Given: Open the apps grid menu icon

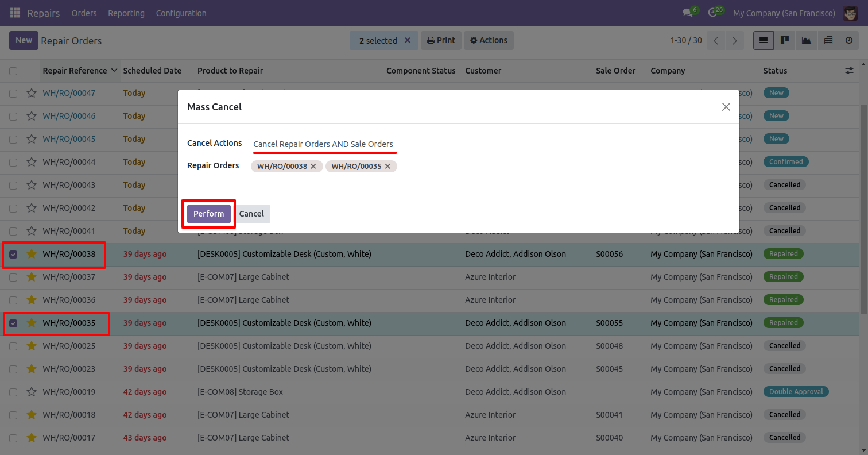Looking at the screenshot, I should tap(15, 13).
